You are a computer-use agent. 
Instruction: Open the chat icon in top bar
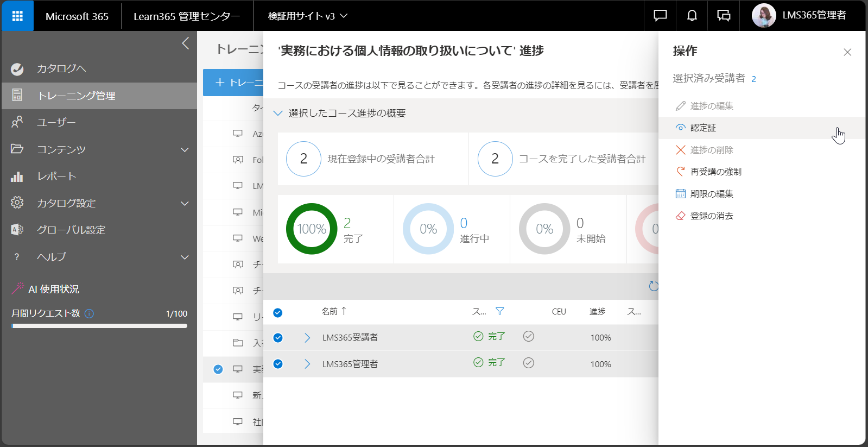660,16
